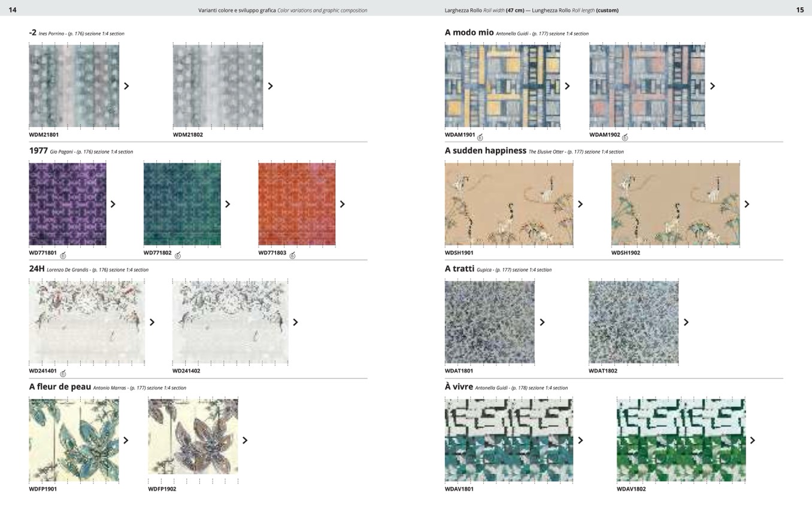This screenshot has width=812, height=526.
Task: Click the round symbol beside code WD771802
Action: pyautogui.click(x=178, y=256)
